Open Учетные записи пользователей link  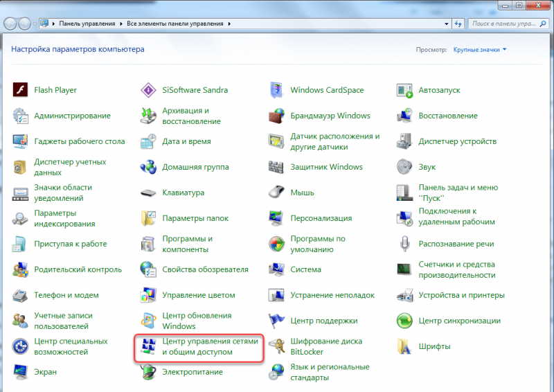point(63,321)
